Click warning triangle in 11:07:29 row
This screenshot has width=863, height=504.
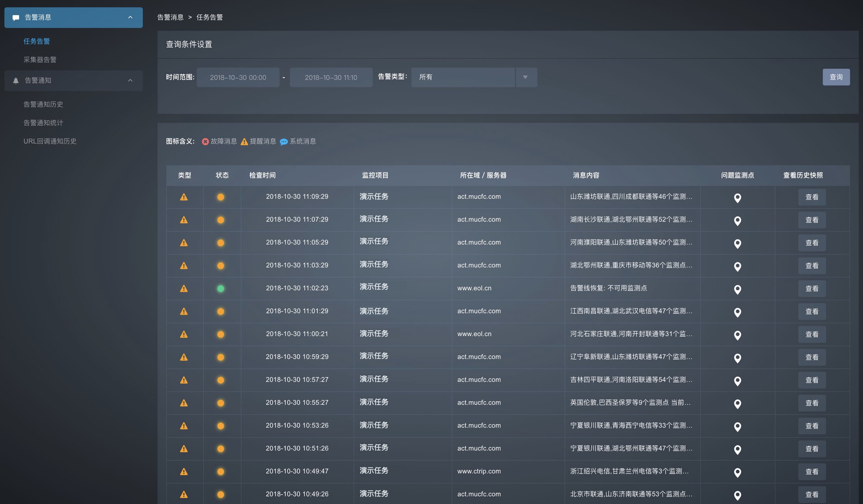[x=184, y=220]
